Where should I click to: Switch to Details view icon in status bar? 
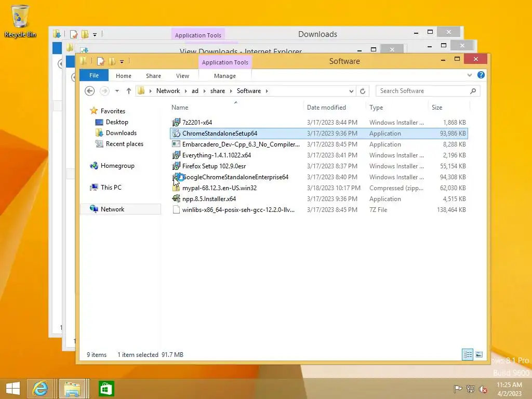[468, 354]
